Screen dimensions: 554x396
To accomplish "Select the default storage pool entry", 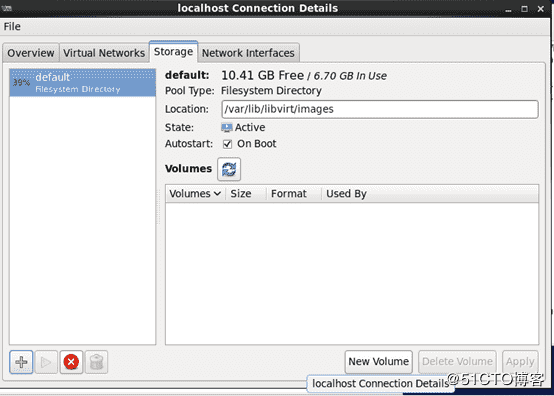I will [82, 83].
